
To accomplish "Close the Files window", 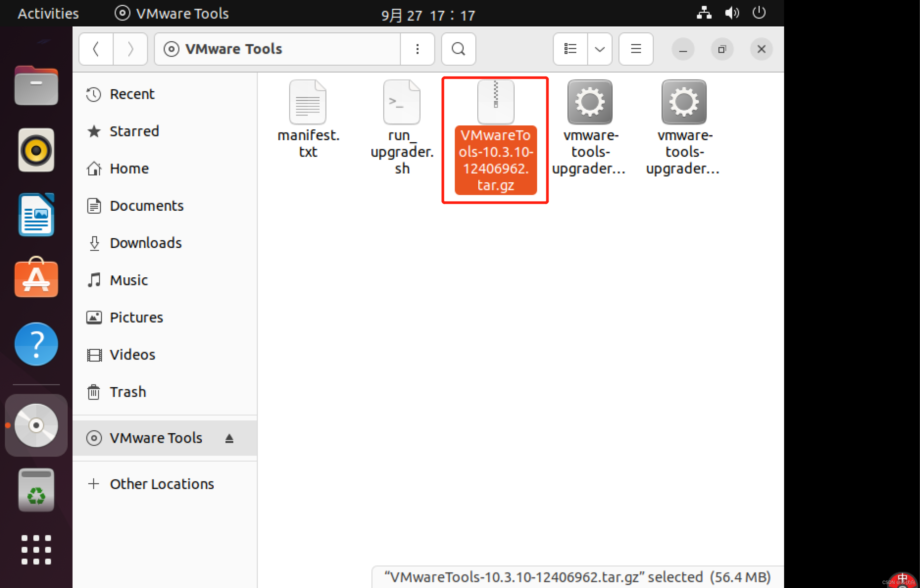I will click(761, 49).
